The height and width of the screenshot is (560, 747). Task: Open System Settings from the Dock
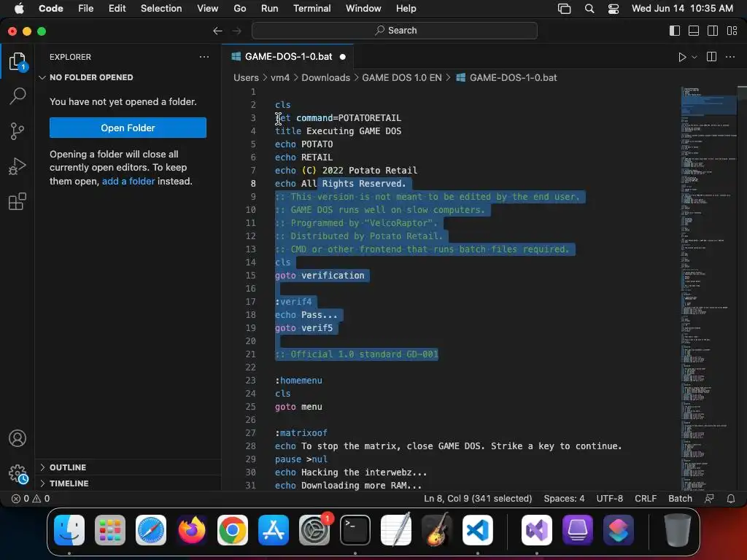click(x=314, y=530)
